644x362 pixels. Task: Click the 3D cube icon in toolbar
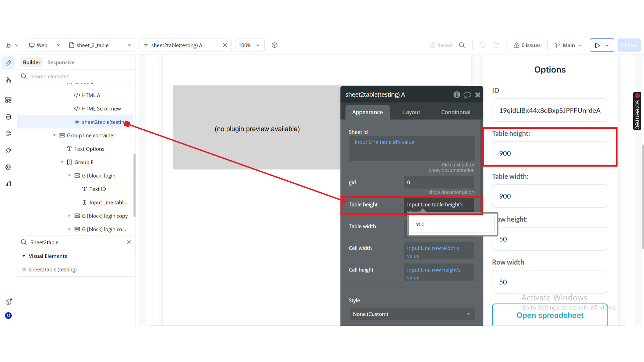pos(275,45)
